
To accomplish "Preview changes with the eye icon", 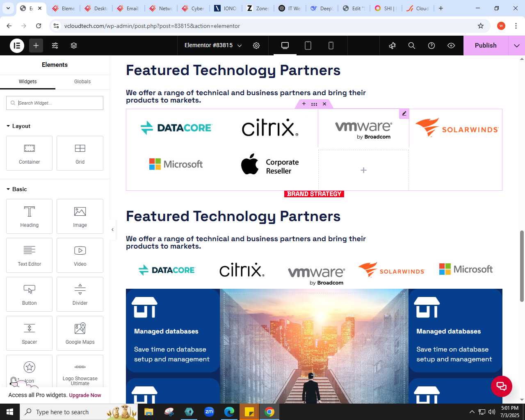I will (x=451, y=46).
